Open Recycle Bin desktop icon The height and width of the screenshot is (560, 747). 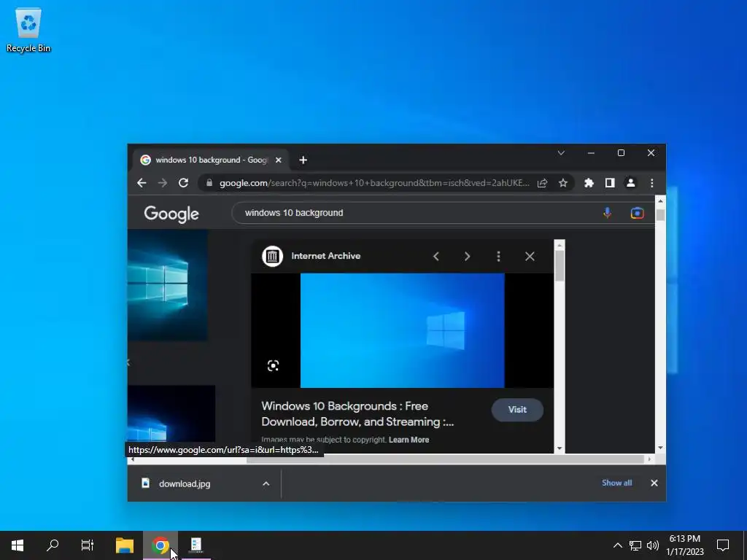click(28, 31)
